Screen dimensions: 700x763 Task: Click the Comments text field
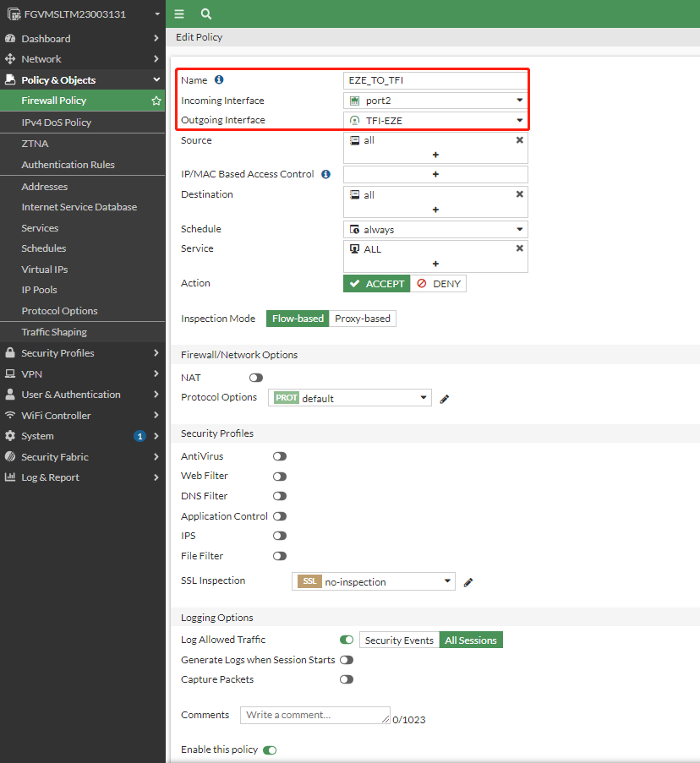(x=314, y=715)
